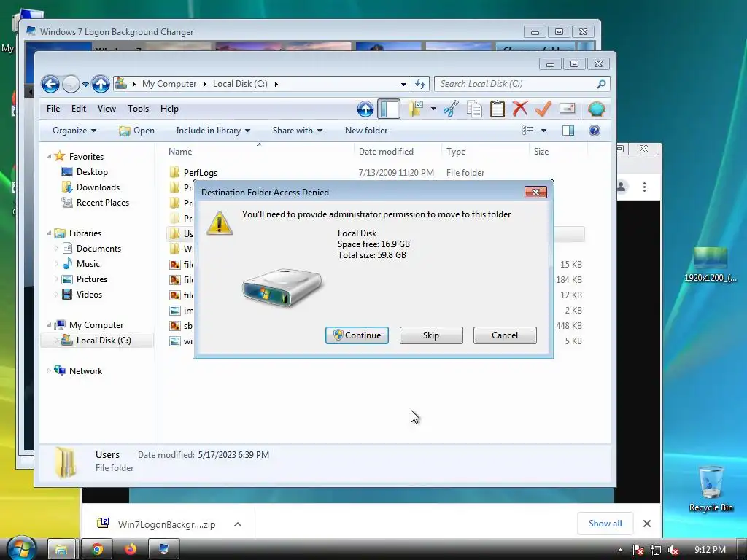
Task: Click the change view icon
Action: [528, 131]
